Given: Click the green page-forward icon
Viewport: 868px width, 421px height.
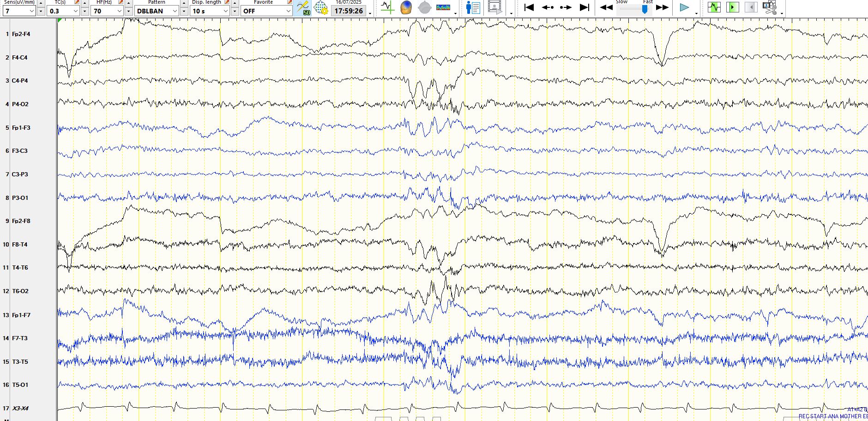Looking at the screenshot, I should click(733, 7).
